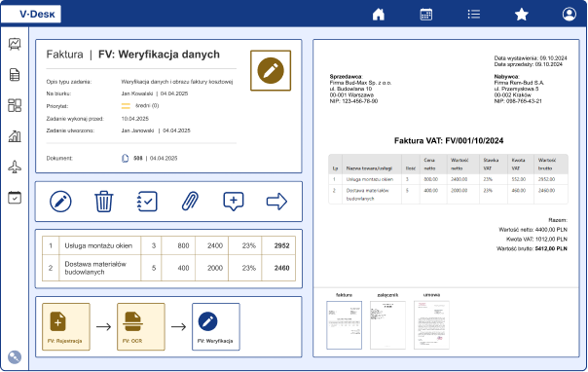Viewport: 588px width, 372px height.
Task: Click the 800 unit price cell
Action: [x=178, y=245]
